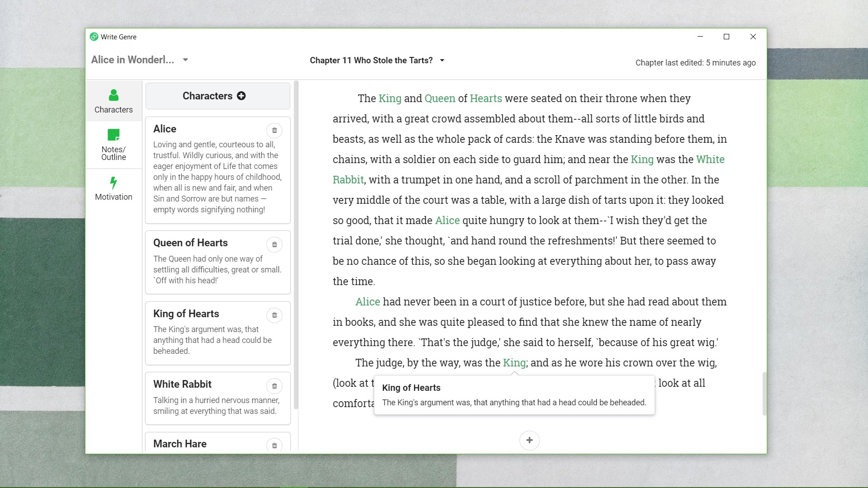Delete the White Rabbit character entry

pyautogui.click(x=274, y=386)
